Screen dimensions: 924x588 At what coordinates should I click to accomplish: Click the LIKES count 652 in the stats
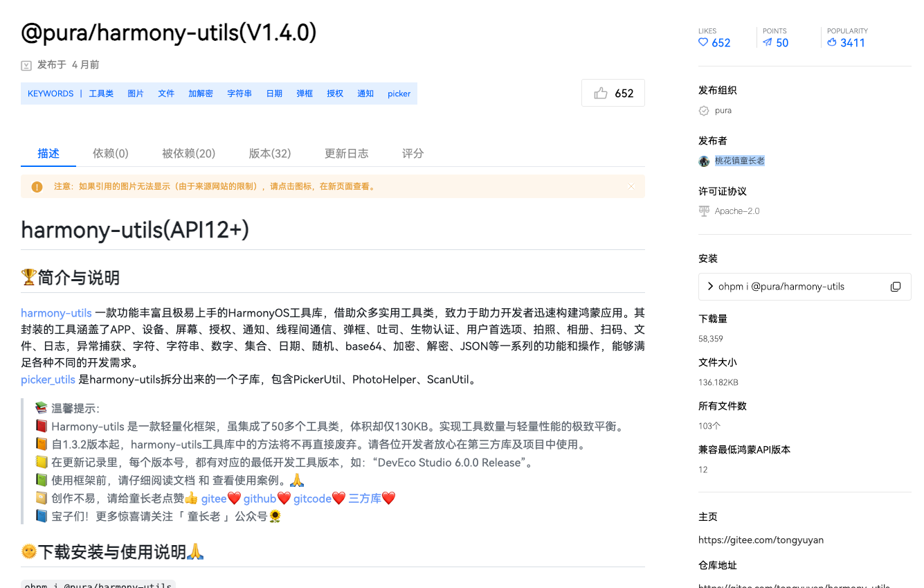721,43
